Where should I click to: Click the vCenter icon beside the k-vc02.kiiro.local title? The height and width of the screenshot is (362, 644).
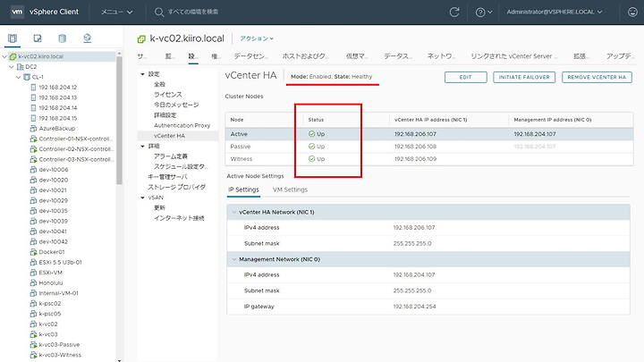pos(141,39)
